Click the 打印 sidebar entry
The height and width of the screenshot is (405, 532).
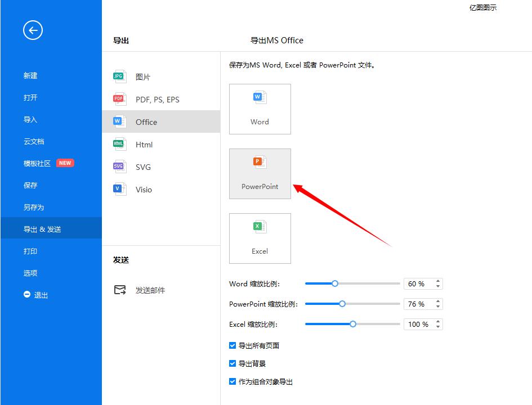(x=30, y=251)
